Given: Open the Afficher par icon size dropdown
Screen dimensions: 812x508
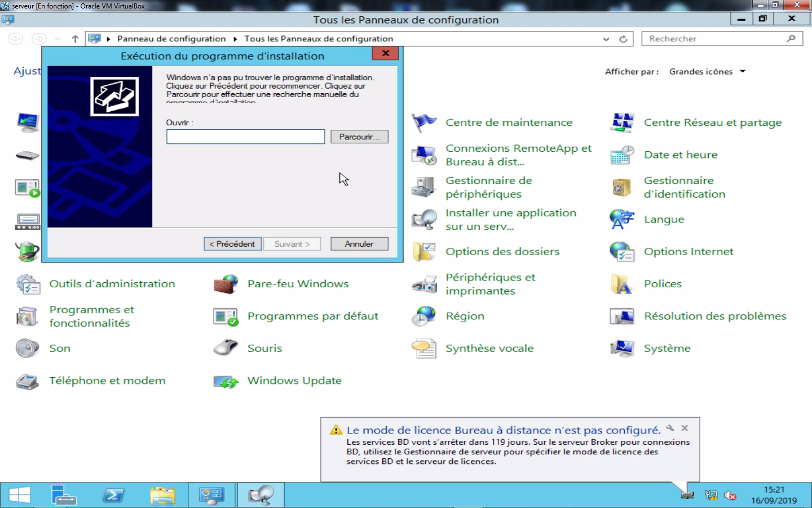Looking at the screenshot, I should coord(743,71).
